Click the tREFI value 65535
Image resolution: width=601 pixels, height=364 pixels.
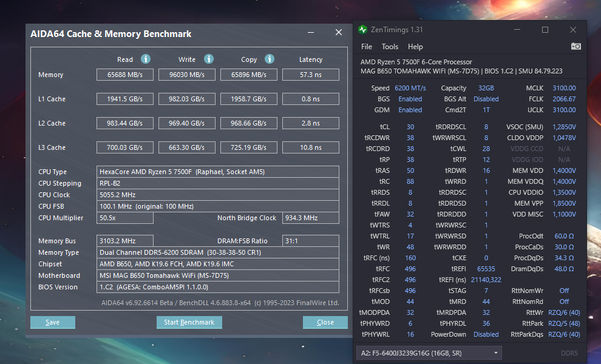tap(486, 269)
